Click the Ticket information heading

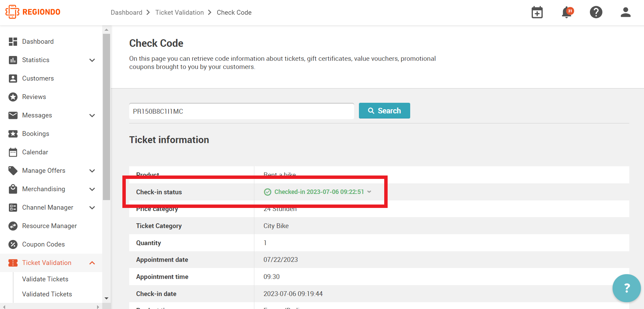point(169,140)
